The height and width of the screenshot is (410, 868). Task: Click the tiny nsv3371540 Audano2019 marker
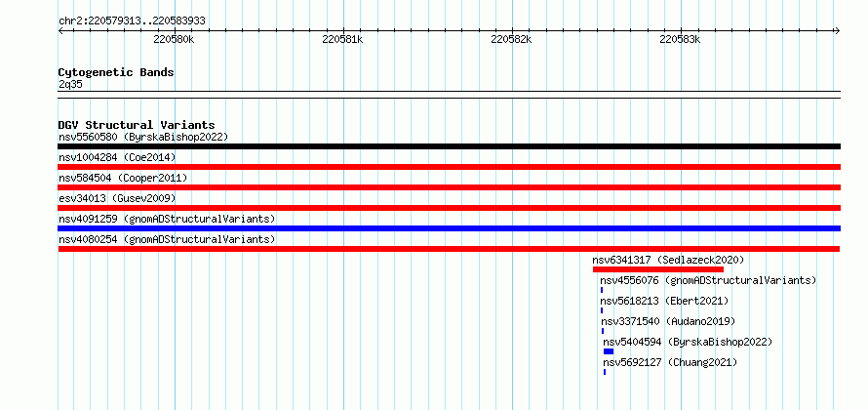pos(603,331)
